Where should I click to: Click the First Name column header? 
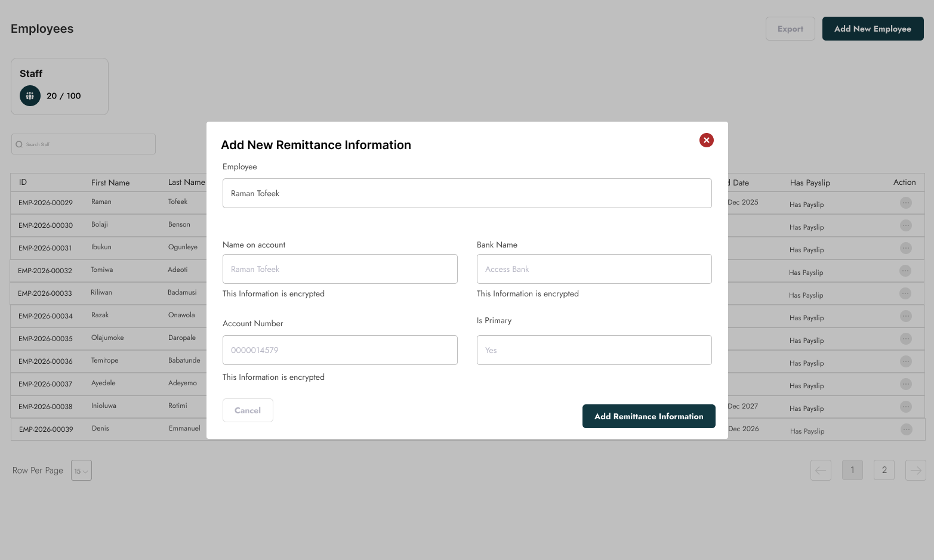tap(110, 182)
